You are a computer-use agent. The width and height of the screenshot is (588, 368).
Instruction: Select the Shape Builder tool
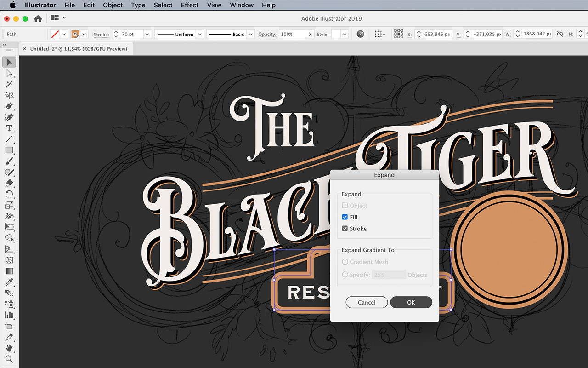[9, 238]
